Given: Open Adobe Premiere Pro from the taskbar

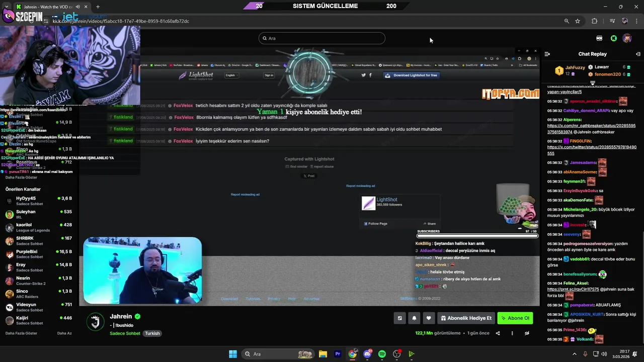Looking at the screenshot, I should point(338,354).
